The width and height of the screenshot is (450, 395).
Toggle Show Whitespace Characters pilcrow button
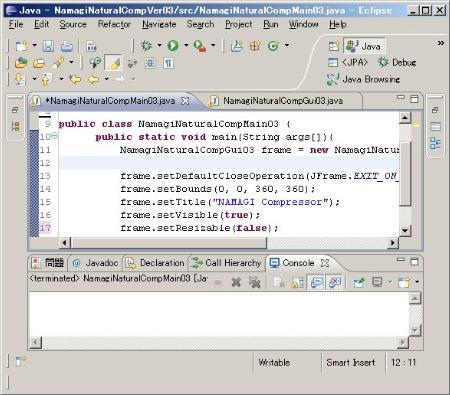[x=168, y=63]
